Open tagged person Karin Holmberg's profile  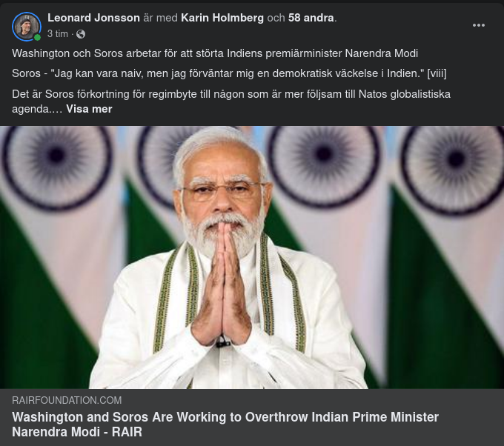(x=222, y=18)
